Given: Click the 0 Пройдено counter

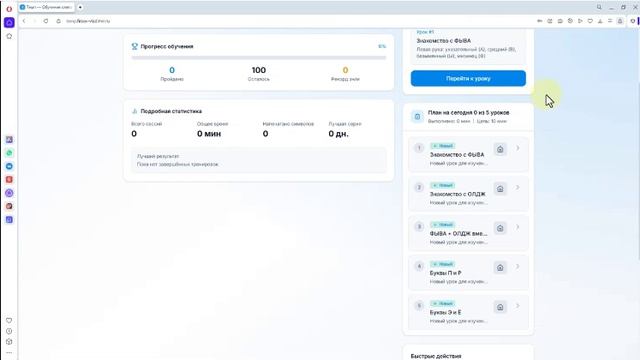Looking at the screenshot, I should point(172,73).
